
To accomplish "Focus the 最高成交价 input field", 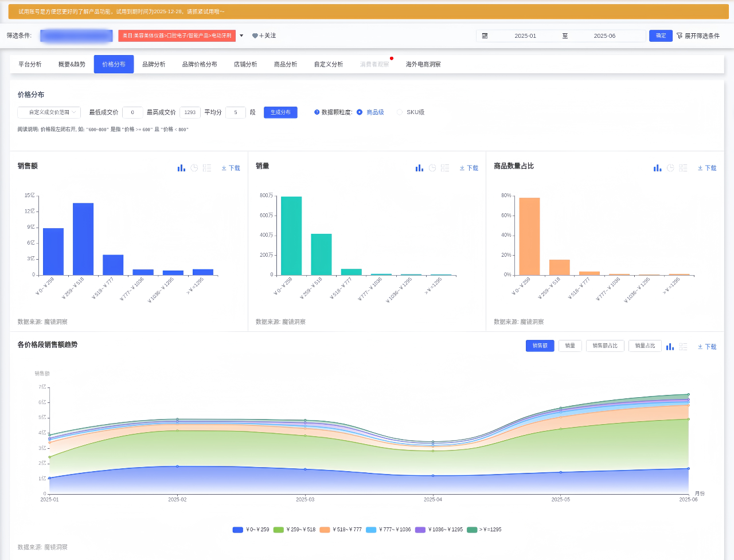I will point(190,112).
